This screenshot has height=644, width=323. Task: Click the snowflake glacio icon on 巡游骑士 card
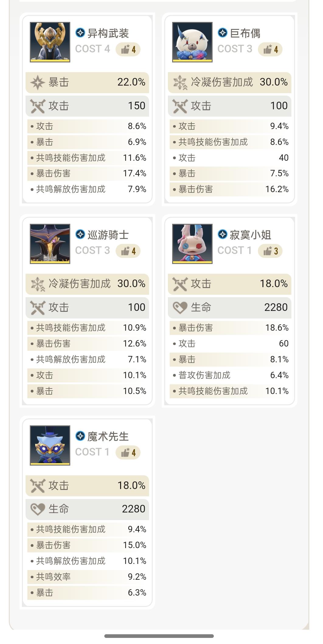click(x=38, y=284)
